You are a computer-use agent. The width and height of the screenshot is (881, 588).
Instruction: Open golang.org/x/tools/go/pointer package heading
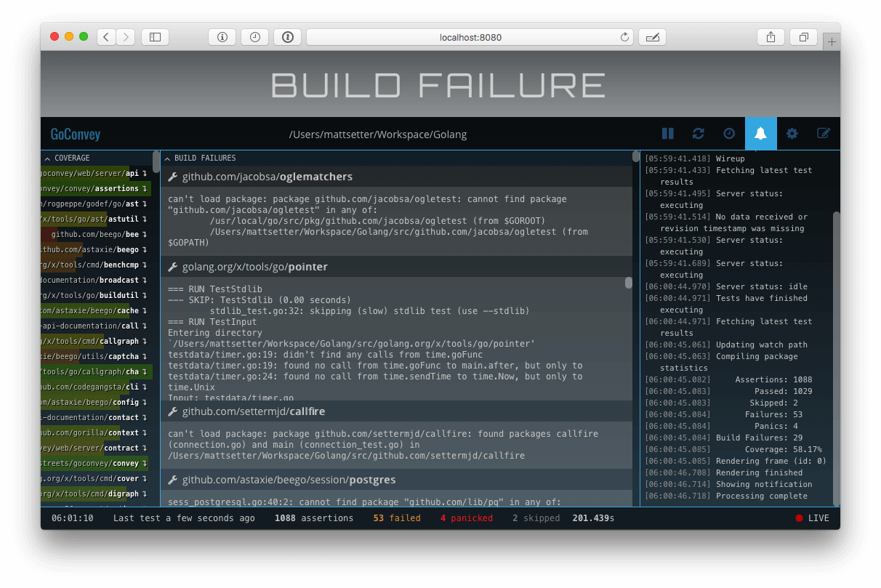[x=255, y=267]
